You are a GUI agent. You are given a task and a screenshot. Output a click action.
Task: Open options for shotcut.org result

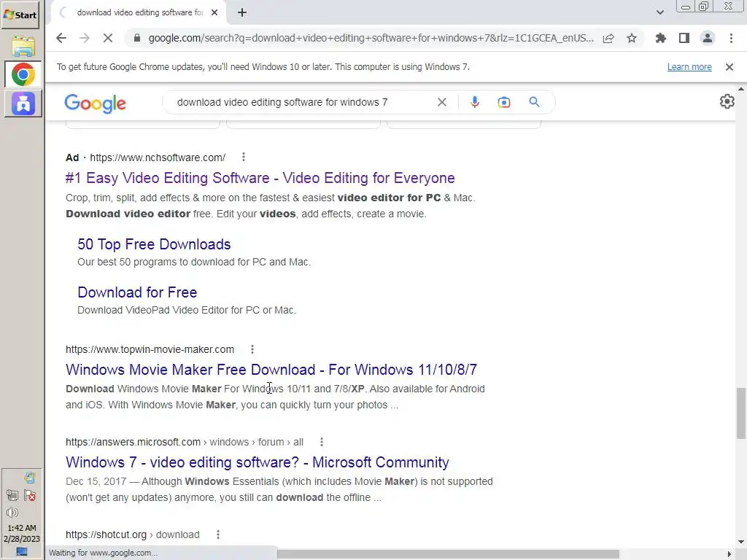(x=218, y=534)
